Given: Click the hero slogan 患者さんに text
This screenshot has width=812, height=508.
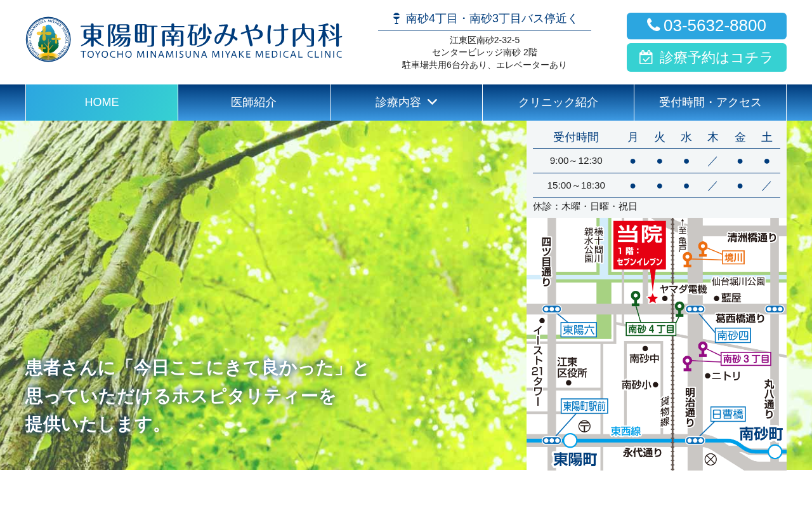Looking at the screenshot, I should point(197,396).
